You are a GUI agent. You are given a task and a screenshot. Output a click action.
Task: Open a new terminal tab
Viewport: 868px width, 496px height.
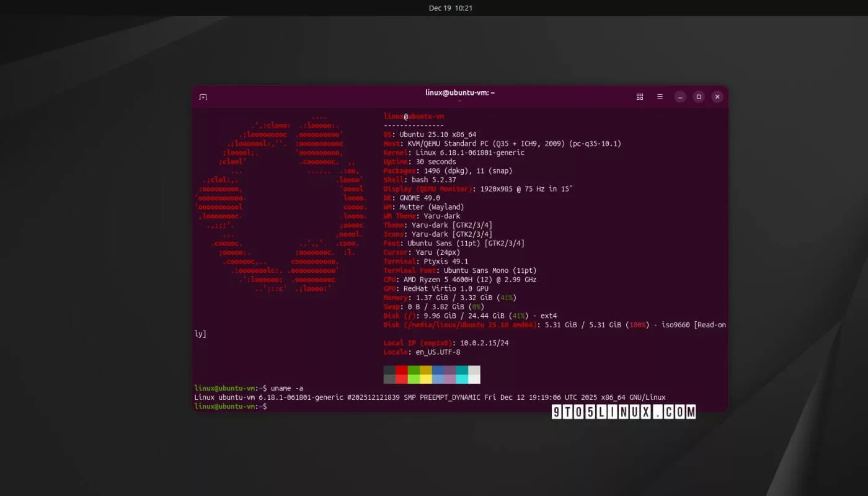pyautogui.click(x=203, y=97)
